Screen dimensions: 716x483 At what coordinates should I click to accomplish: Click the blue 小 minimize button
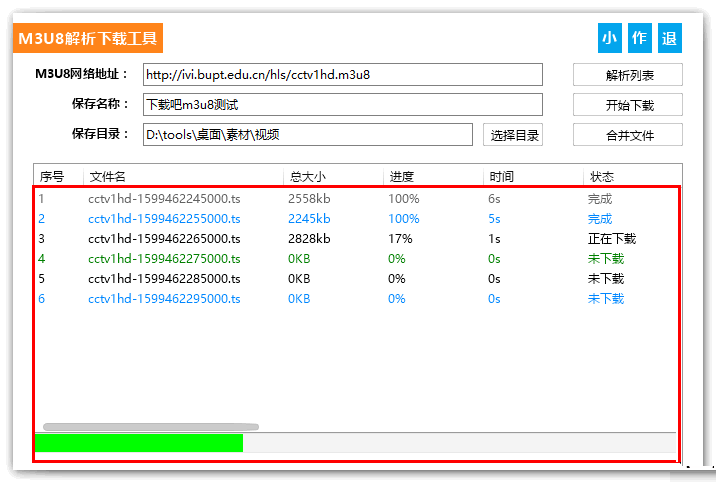coord(610,38)
